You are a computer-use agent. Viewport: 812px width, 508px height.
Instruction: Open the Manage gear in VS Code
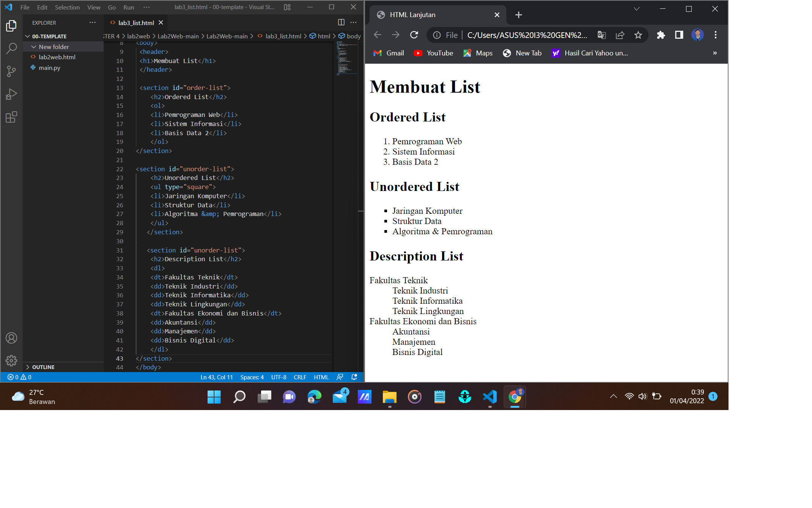pos(11,361)
